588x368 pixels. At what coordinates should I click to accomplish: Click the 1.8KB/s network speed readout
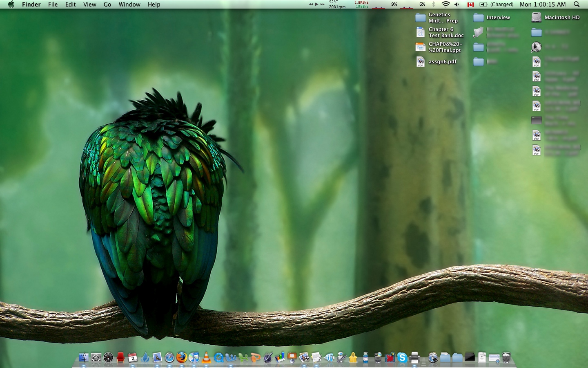pos(361,2)
